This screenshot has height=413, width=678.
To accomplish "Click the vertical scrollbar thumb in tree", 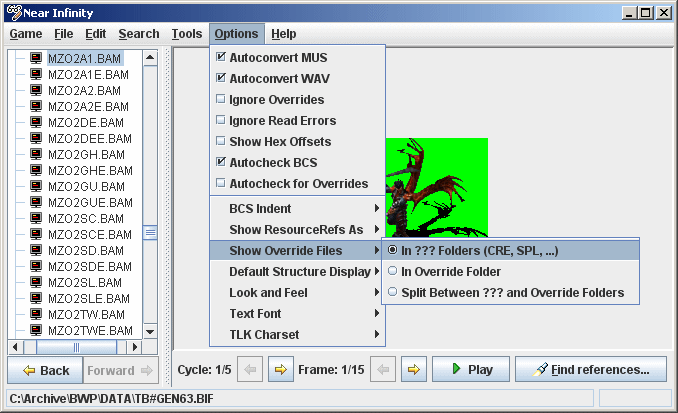I will coord(150,233).
